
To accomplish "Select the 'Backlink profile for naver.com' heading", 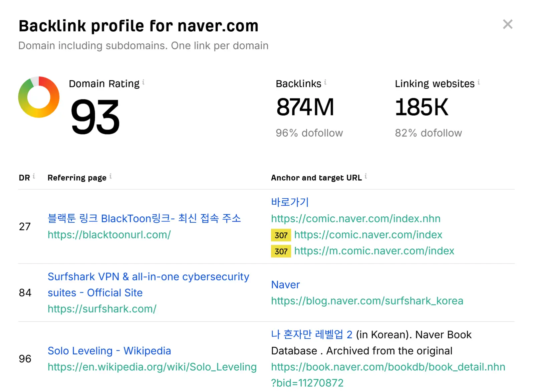I will click(139, 26).
